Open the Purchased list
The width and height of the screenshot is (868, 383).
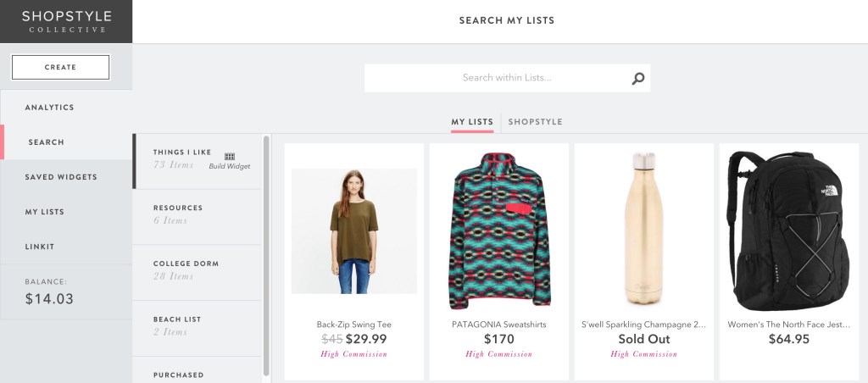click(197, 371)
